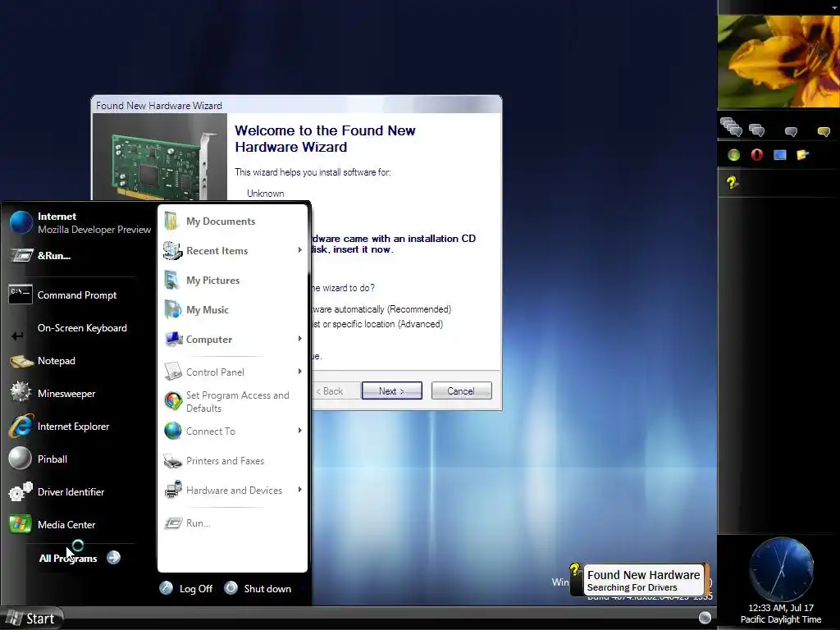The width and height of the screenshot is (840, 630).
Task: Click the red Opera sidebar icon
Action: click(756, 155)
